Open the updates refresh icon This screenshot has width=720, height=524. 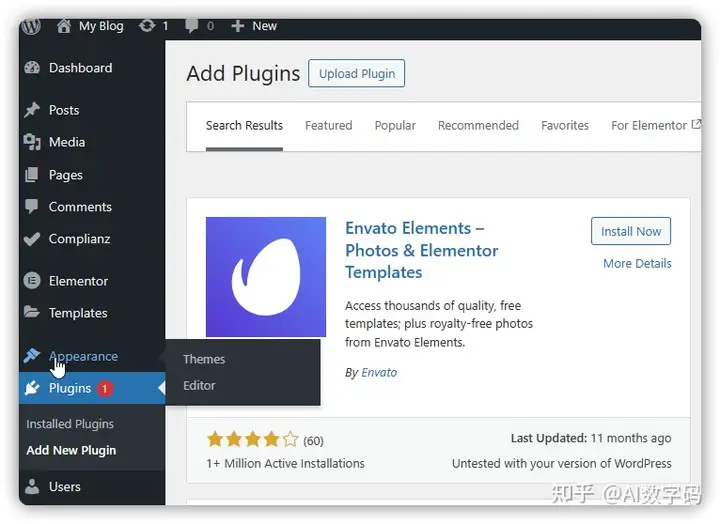point(147,26)
